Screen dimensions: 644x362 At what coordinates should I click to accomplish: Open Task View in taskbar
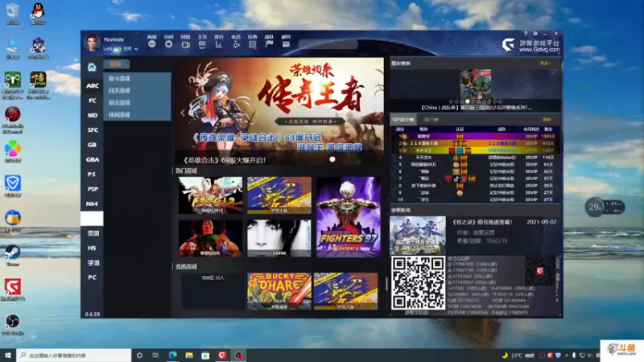[155, 356]
